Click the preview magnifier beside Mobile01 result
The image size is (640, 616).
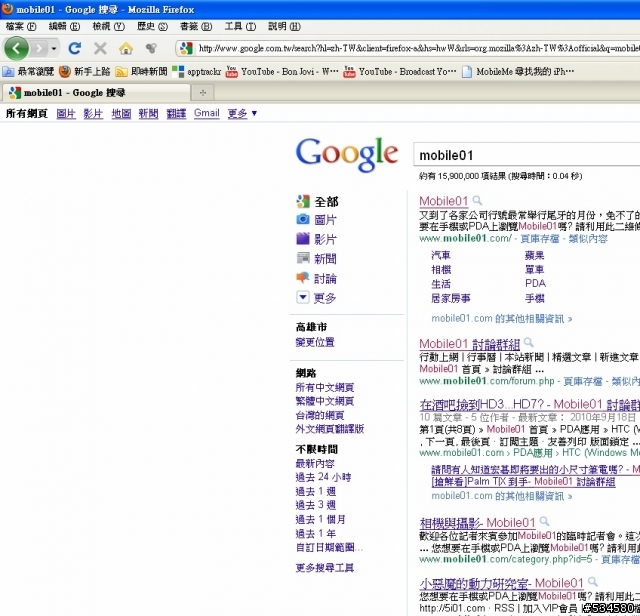click(x=477, y=200)
